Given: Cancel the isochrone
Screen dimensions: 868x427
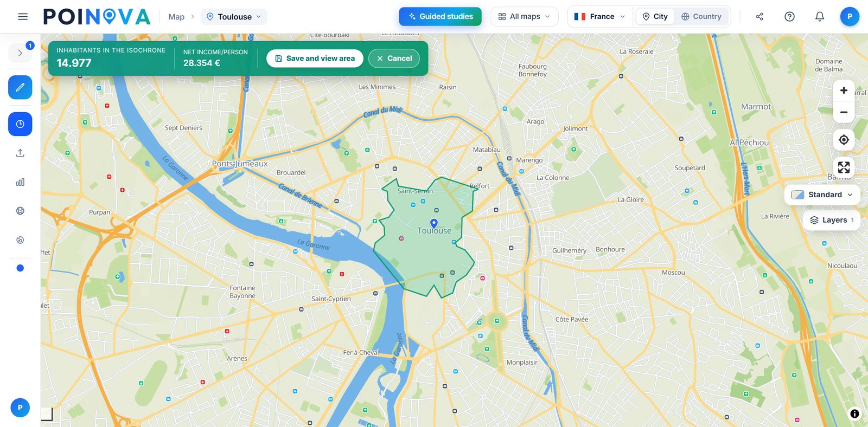Looking at the screenshot, I should pyautogui.click(x=394, y=59).
